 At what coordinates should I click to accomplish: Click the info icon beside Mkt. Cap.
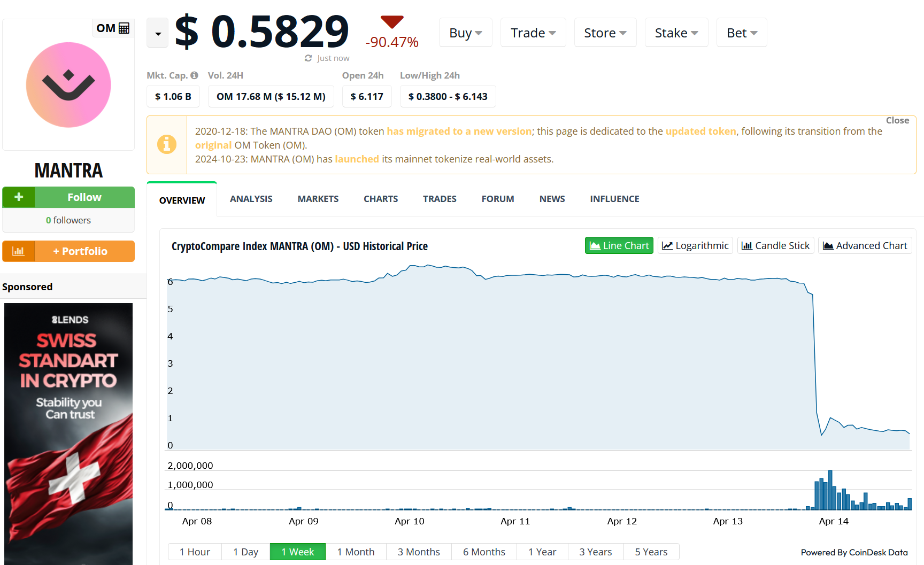pyautogui.click(x=194, y=75)
